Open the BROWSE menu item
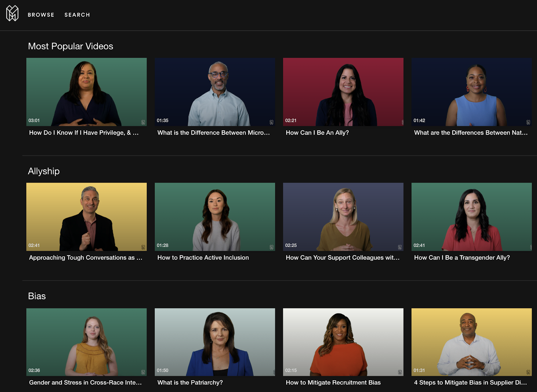This screenshot has width=537, height=392. 41,15
